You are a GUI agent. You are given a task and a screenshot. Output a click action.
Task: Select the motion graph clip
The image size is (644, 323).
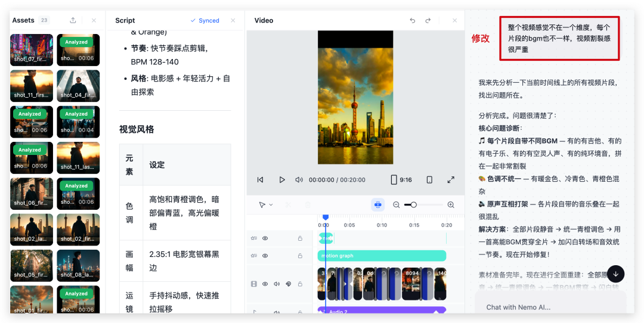382,256
